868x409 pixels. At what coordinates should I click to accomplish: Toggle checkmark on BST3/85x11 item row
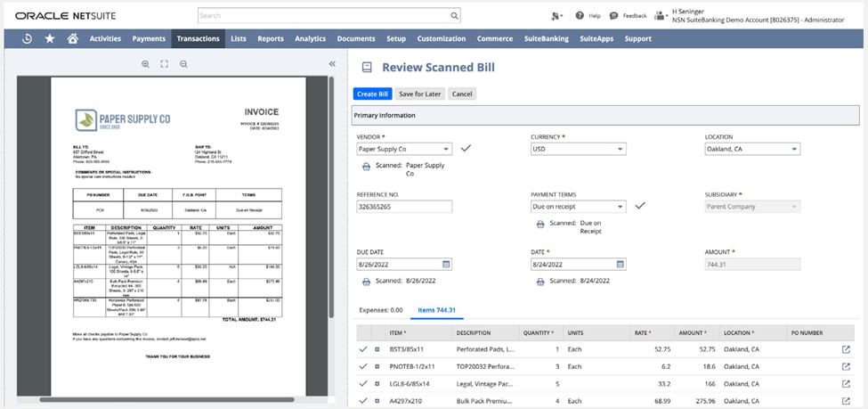click(362, 349)
